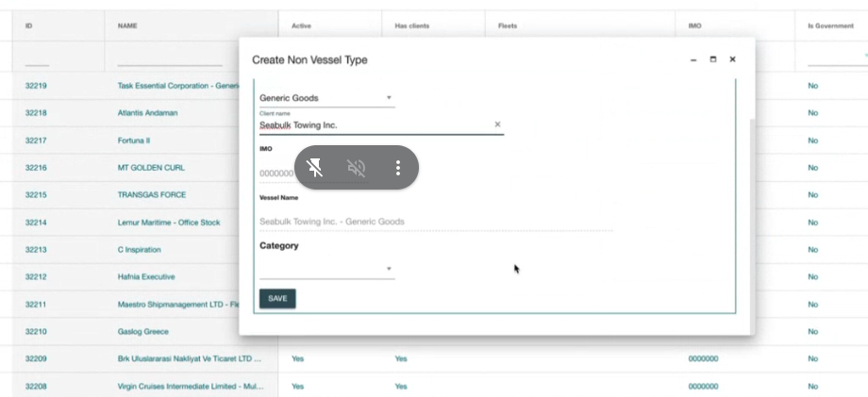Open record ID 32216
Viewport: 868px width, 397px height.
(36, 168)
